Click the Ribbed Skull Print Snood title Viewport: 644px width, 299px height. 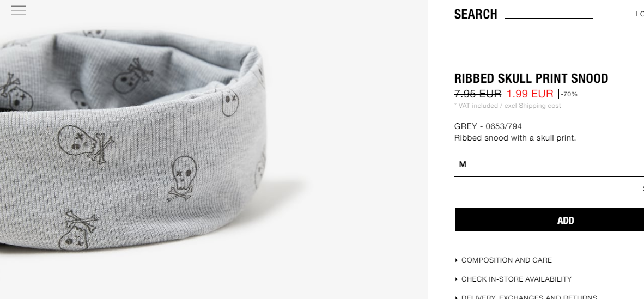(x=531, y=78)
